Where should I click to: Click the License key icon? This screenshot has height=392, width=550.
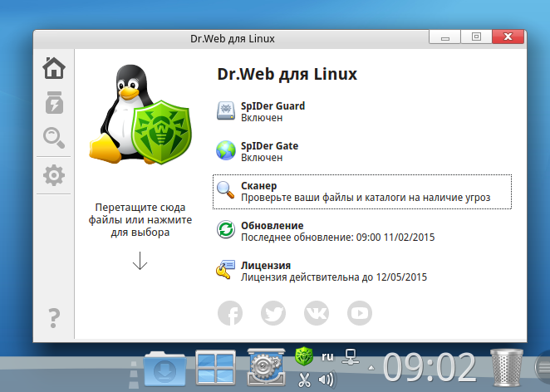225,270
